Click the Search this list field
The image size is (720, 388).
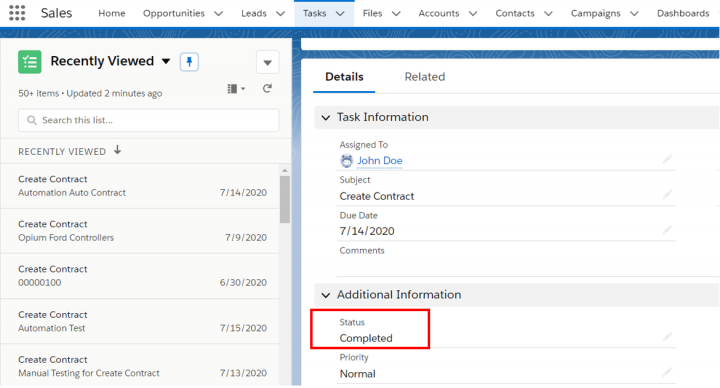pyautogui.click(x=149, y=120)
